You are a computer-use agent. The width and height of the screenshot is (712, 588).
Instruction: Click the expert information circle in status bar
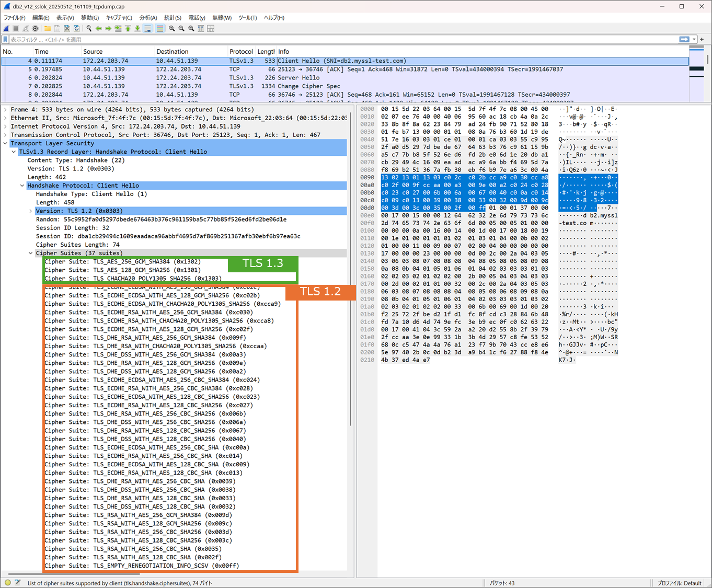pyautogui.click(x=7, y=583)
